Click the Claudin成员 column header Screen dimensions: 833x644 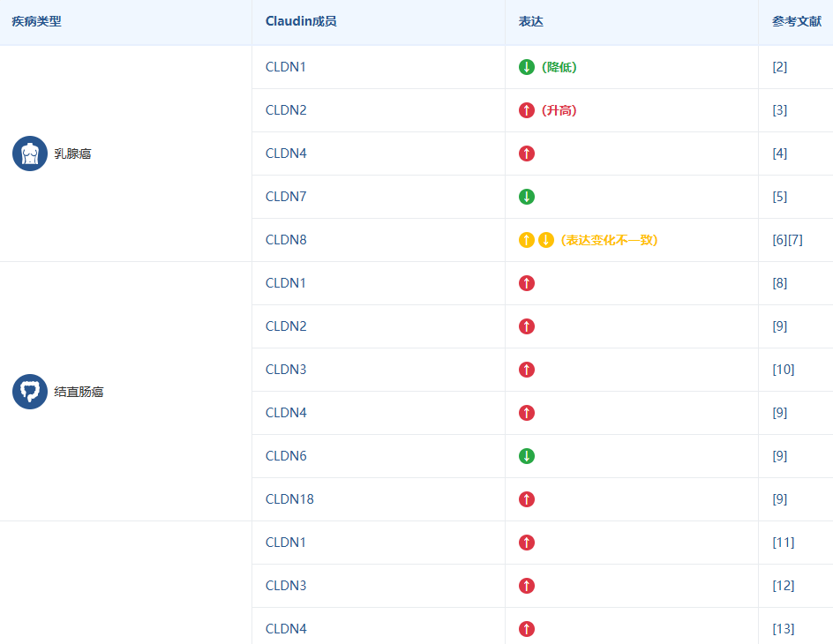click(x=301, y=21)
